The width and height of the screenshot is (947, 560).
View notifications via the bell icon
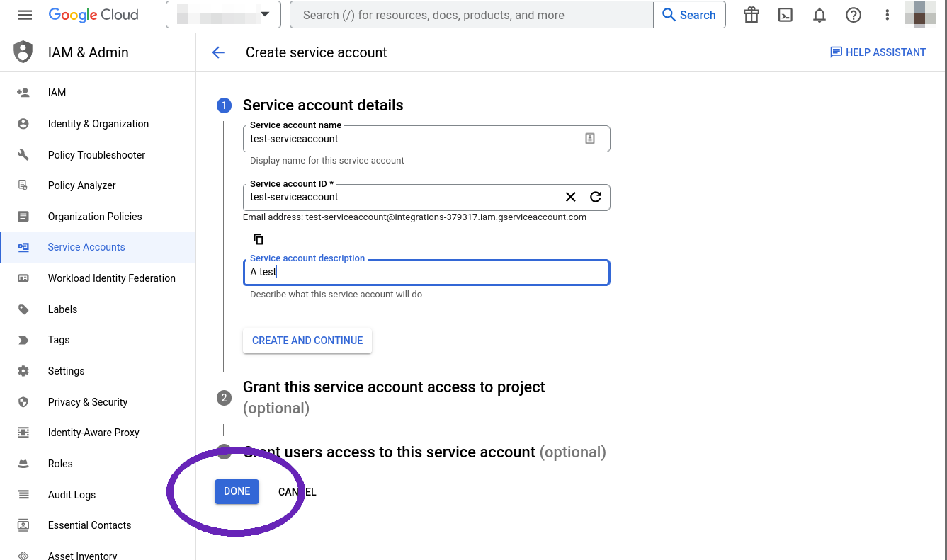point(819,15)
